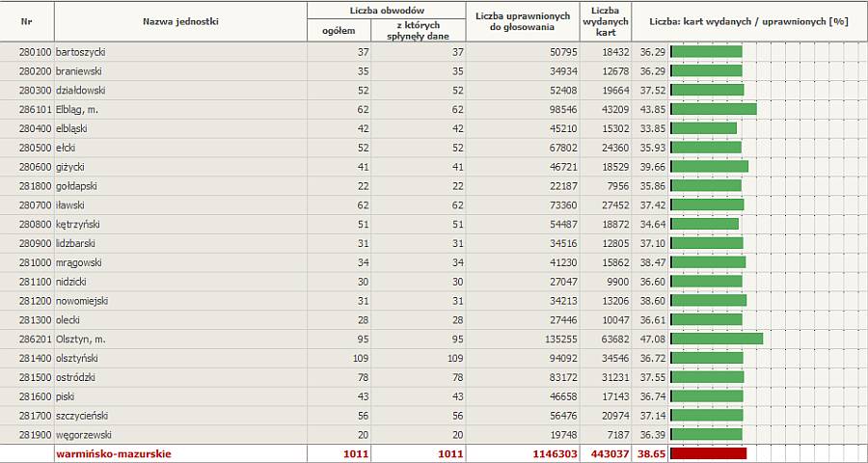Select the piski unit name
This screenshot has width=868, height=463.
[x=66, y=396]
